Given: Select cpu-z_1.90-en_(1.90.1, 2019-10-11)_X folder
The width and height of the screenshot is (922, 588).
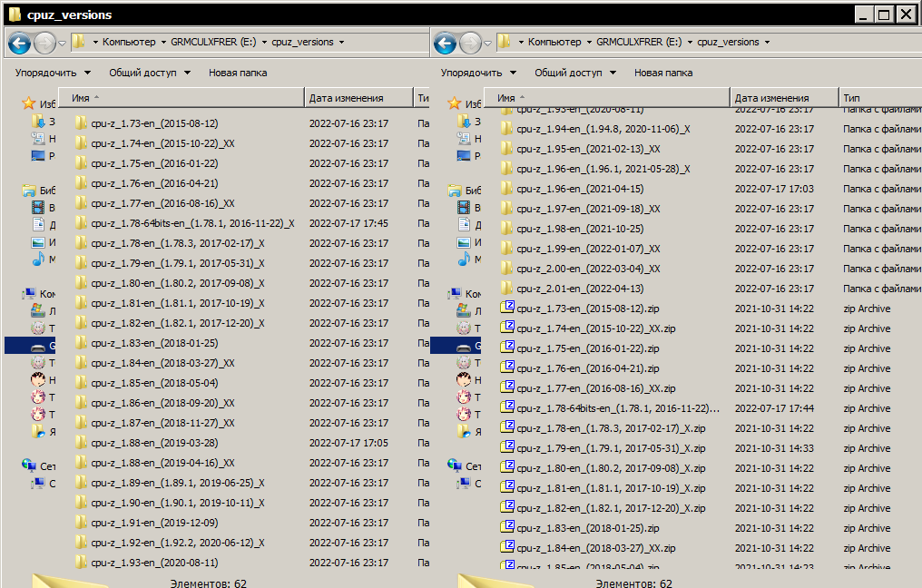Looking at the screenshot, I should (x=178, y=502).
